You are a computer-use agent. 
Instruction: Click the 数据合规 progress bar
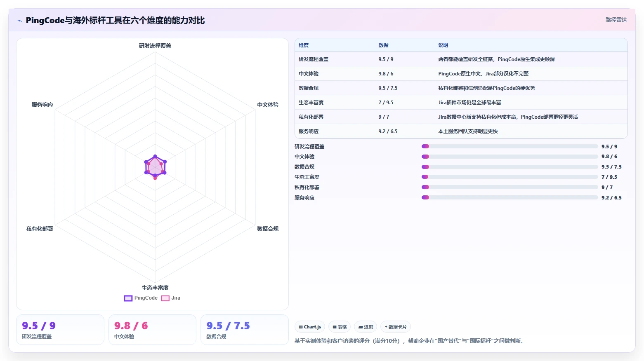click(510, 167)
